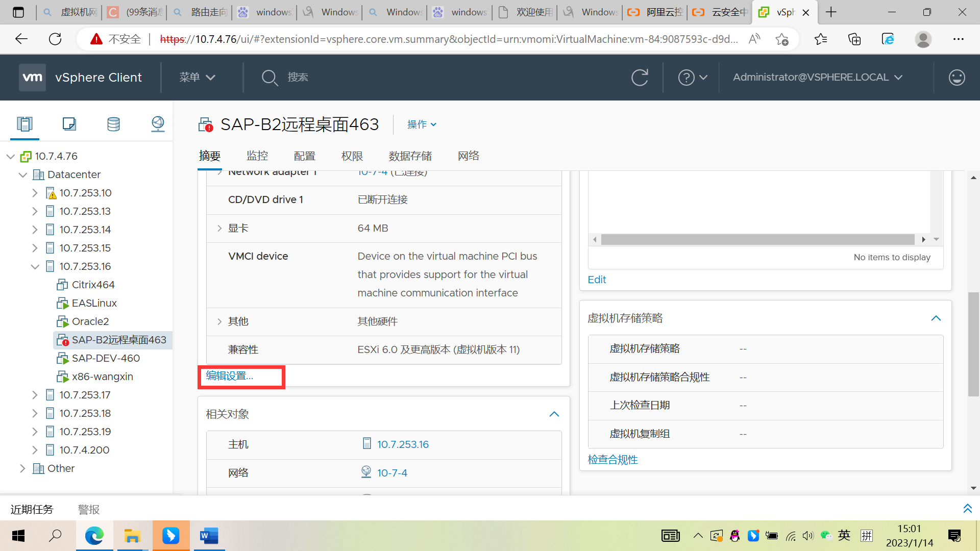The width and height of the screenshot is (980, 551).
Task: Switch to the 监控 tab
Action: tap(257, 156)
